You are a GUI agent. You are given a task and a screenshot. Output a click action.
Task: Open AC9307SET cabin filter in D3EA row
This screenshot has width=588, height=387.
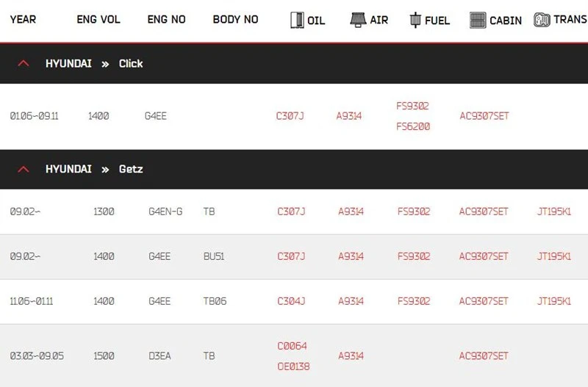click(x=484, y=356)
